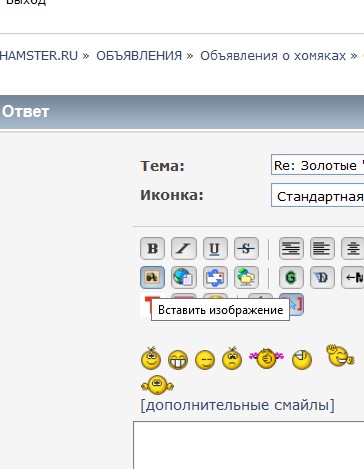This screenshot has width=364, height=469.
Task: Insert hyperlink with globe icon
Action: click(184, 277)
